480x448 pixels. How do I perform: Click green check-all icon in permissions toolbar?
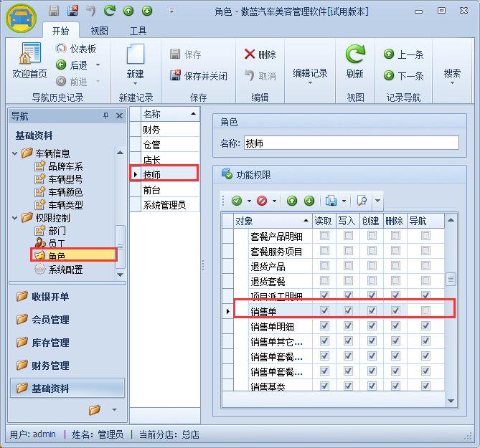[237, 201]
